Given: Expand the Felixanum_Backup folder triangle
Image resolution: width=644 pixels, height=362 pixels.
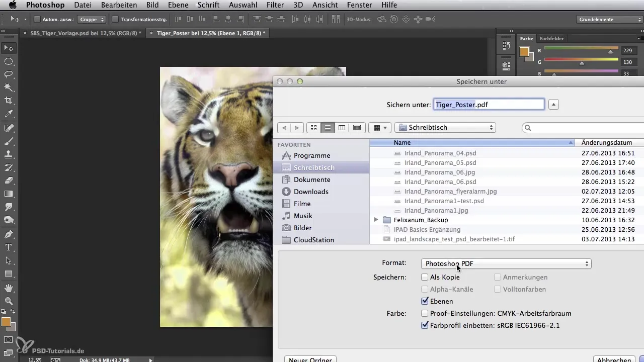Looking at the screenshot, I should [376, 220].
